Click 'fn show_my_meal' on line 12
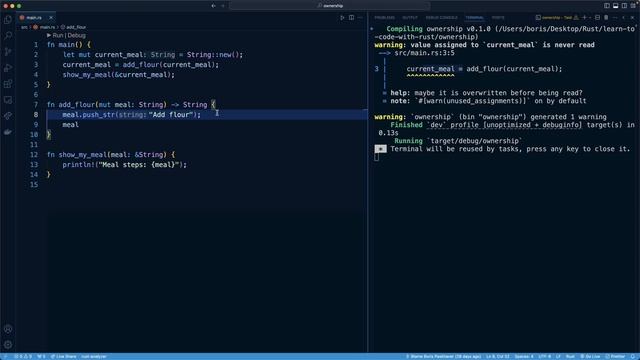Image resolution: width=640 pixels, height=360 pixels. [76, 155]
